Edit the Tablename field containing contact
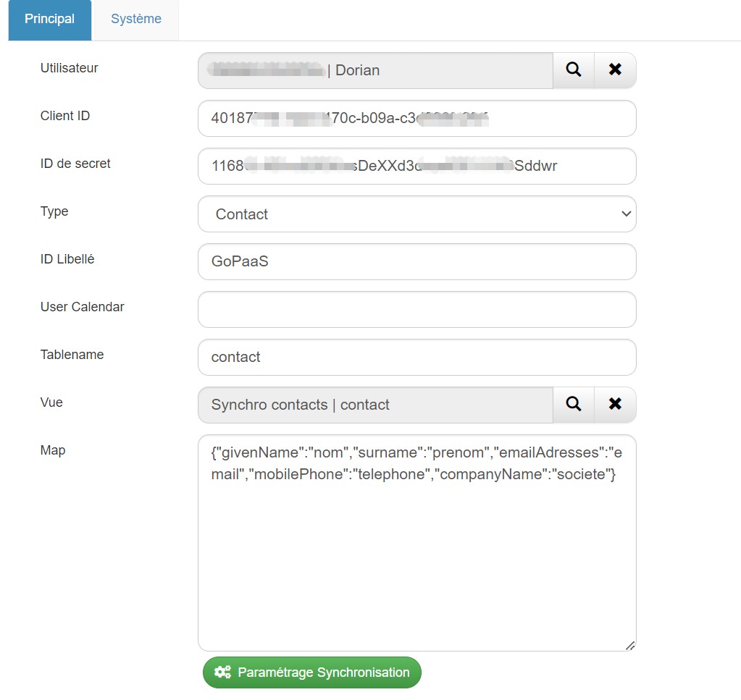 pos(416,357)
